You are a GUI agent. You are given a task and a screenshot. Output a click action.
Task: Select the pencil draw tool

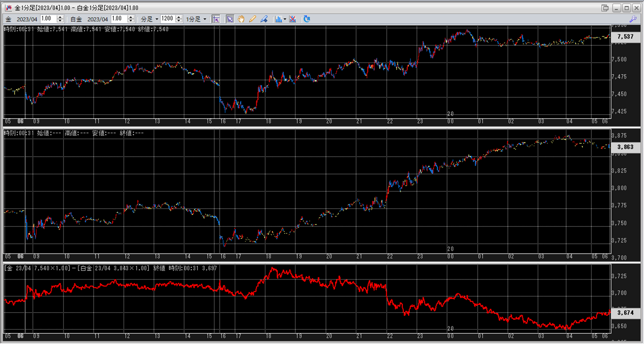252,19
